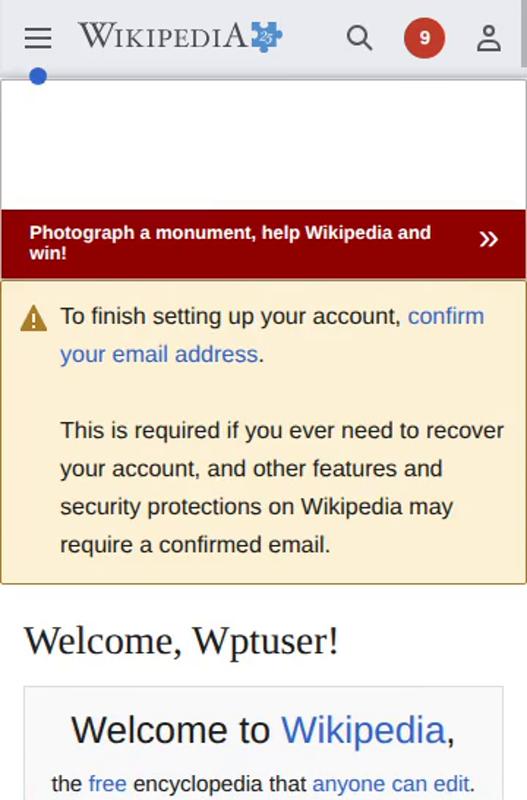The height and width of the screenshot is (800, 527).
Task: Open the user account menu icon
Action: pos(489,38)
